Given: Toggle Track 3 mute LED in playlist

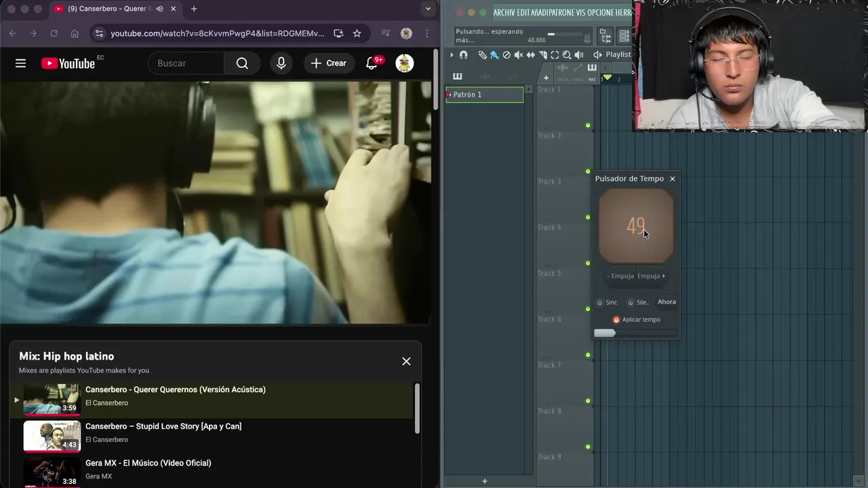Looking at the screenshot, I should coord(588,217).
